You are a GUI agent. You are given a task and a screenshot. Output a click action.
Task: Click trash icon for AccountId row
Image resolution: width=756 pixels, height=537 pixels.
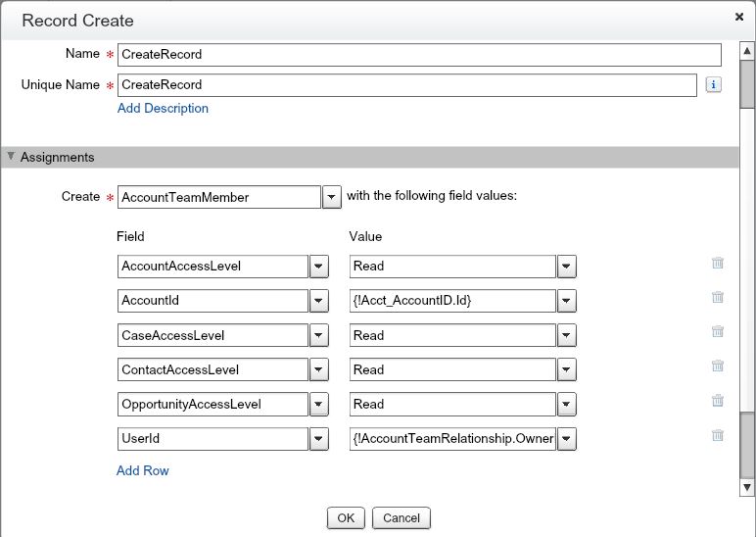pyautogui.click(x=718, y=298)
